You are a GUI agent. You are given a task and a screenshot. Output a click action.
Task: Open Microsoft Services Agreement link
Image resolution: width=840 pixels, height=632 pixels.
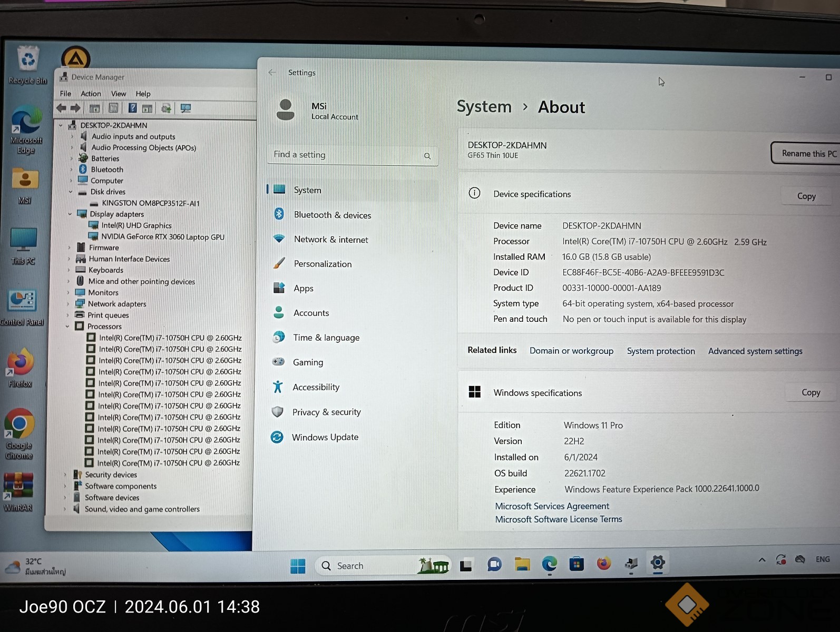point(552,506)
